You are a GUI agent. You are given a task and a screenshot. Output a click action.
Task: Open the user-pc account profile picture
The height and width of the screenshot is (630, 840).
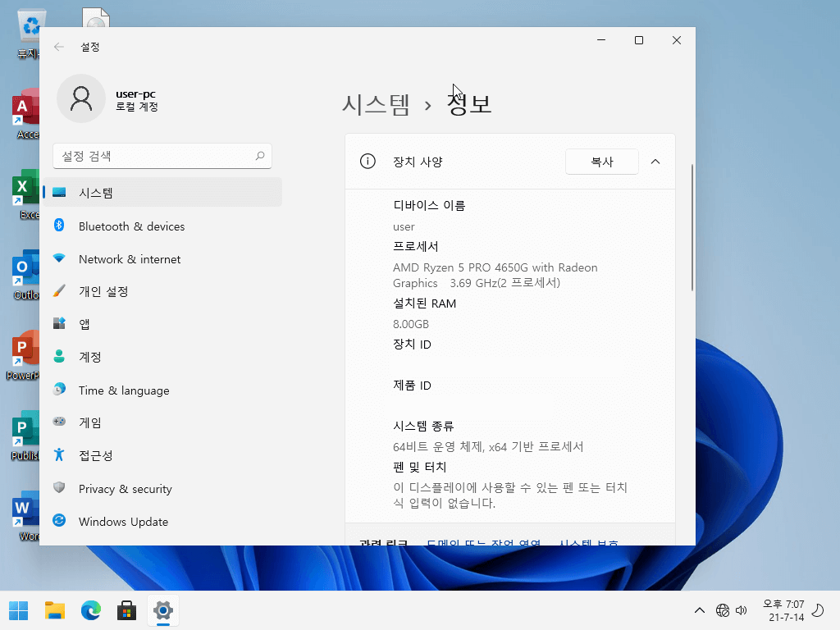click(81, 98)
